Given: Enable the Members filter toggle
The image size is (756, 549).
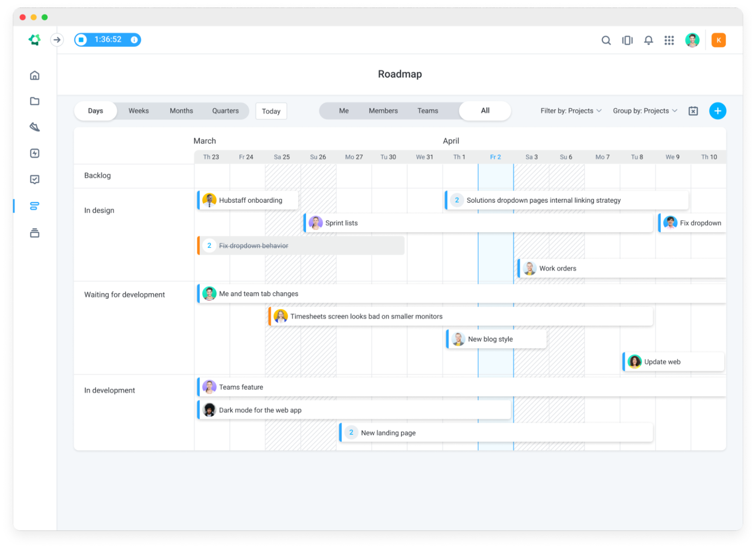Looking at the screenshot, I should 383,111.
